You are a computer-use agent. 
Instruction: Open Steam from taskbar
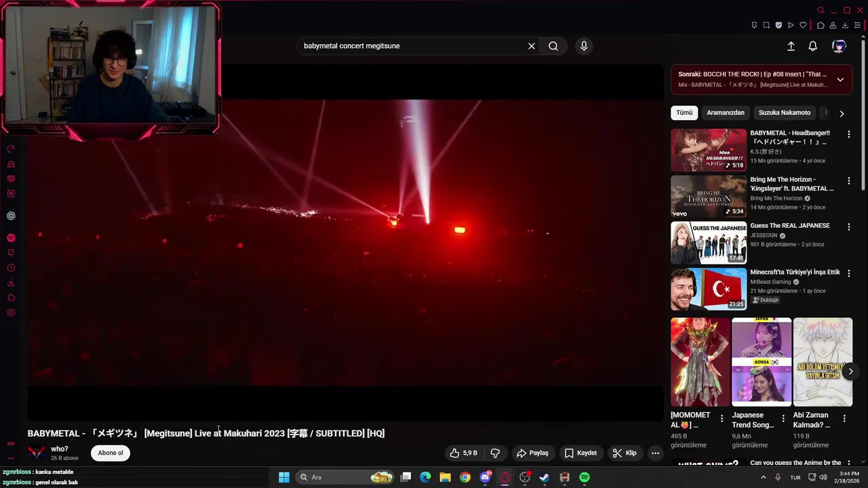(x=545, y=477)
